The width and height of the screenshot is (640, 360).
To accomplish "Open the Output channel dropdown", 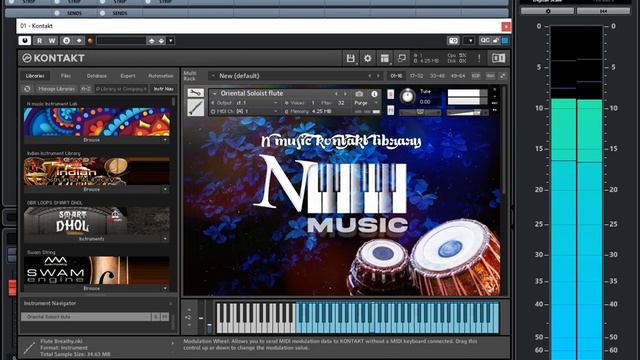I will 276,103.
